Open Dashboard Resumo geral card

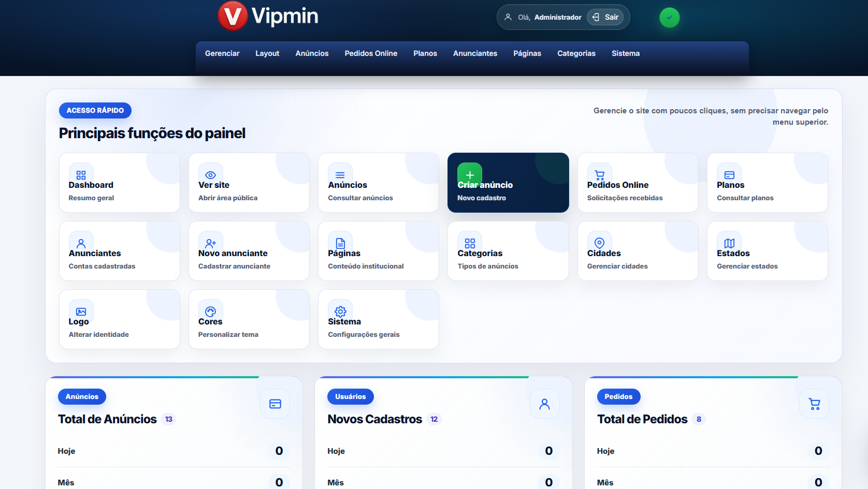tap(120, 183)
